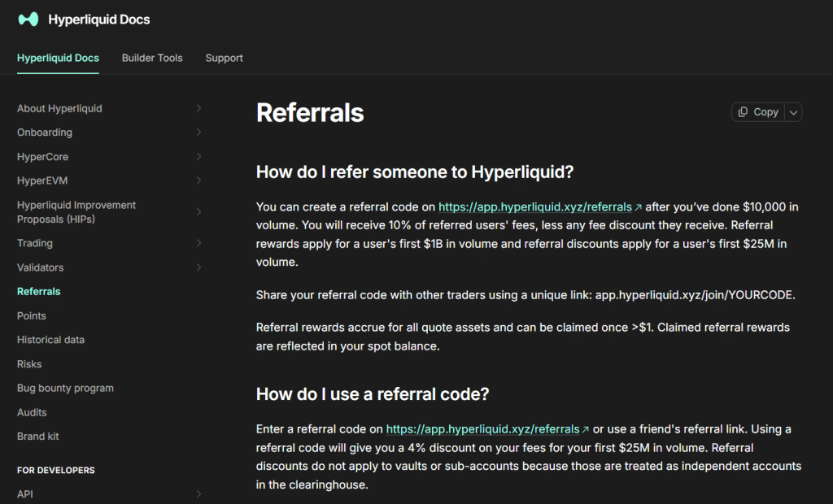Select Referrals in the sidebar
This screenshot has width=833, height=504.
pos(39,292)
